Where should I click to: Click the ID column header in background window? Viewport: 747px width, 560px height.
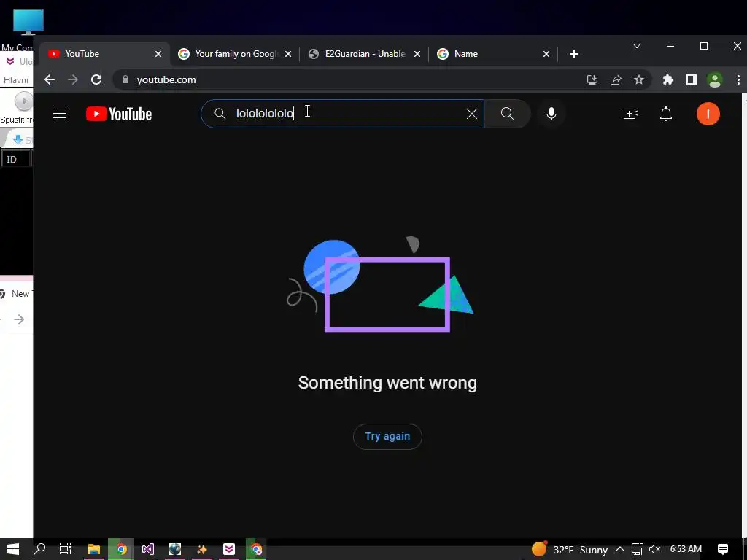coord(16,159)
